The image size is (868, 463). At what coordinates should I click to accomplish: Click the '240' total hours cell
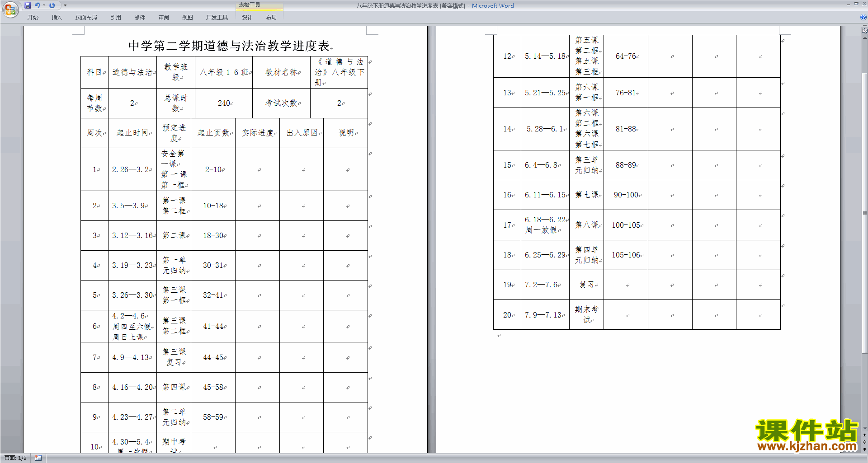(x=224, y=103)
